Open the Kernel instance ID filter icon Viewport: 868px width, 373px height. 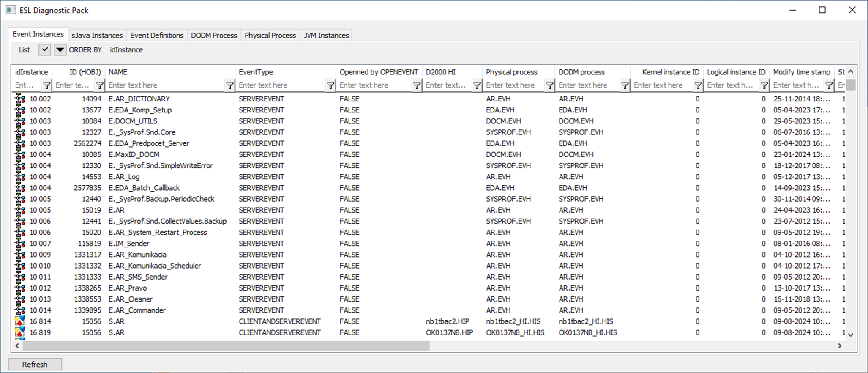(x=698, y=85)
